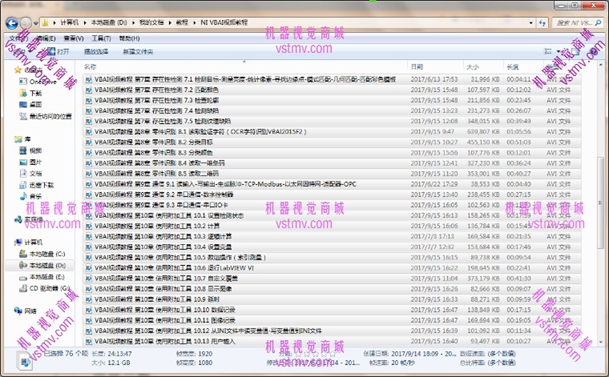Click the 00:04:11 duration cell
This screenshot has width=609, height=377.
pos(519,79)
